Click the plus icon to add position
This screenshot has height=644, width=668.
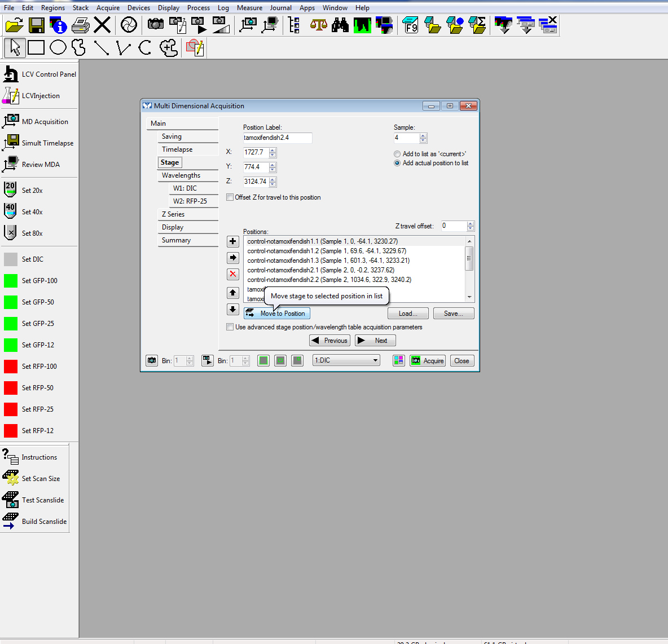click(232, 241)
